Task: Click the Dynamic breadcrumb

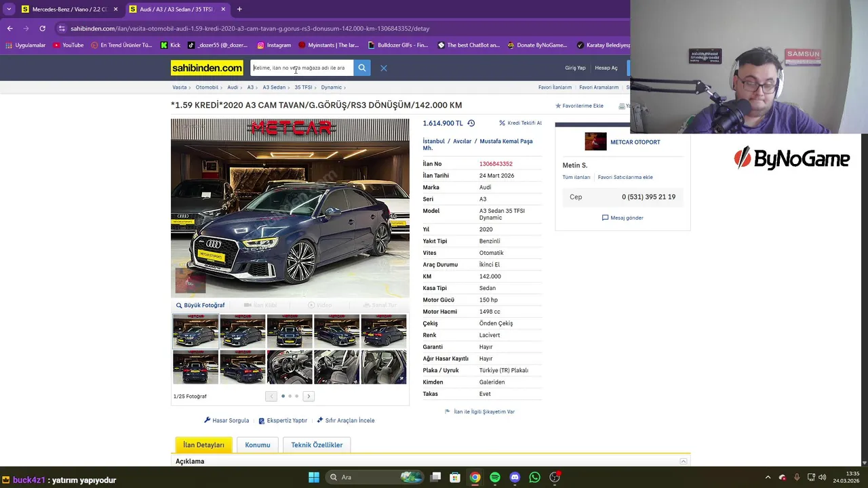Action: coord(331,87)
